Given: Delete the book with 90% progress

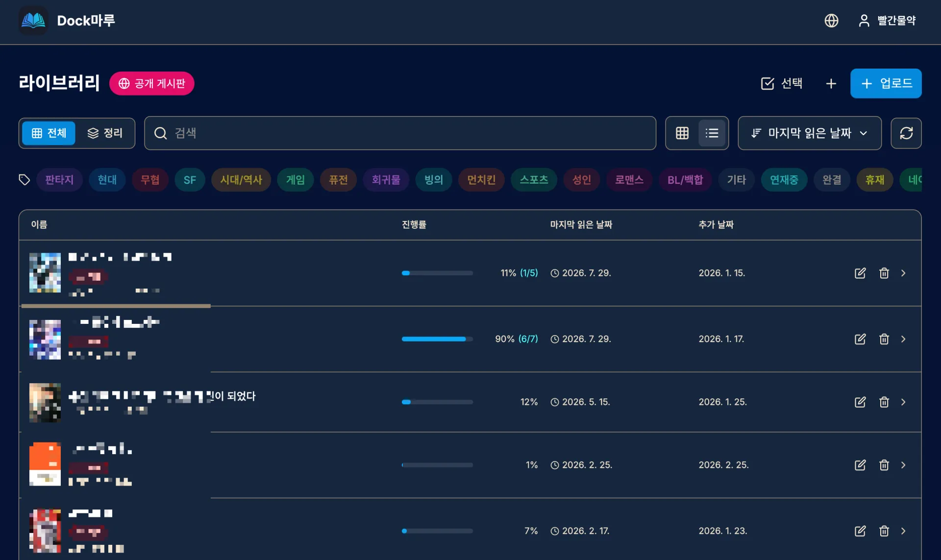Looking at the screenshot, I should tap(884, 339).
